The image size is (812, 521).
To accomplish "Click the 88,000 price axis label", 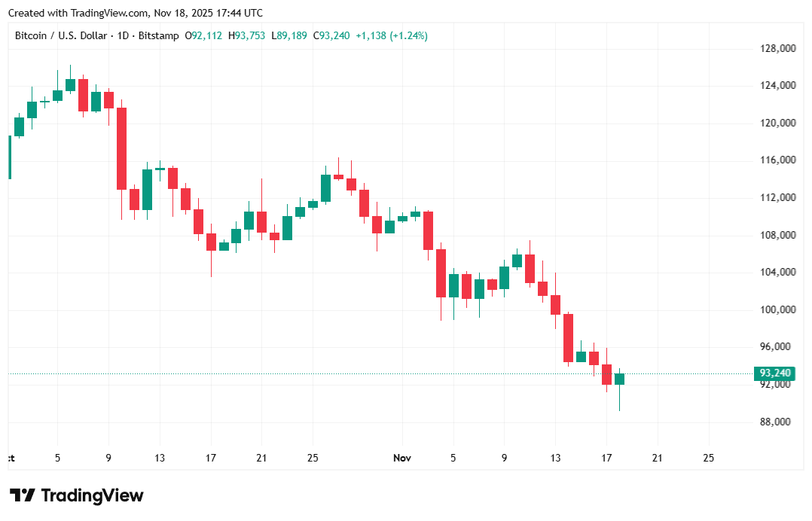I will click(778, 422).
